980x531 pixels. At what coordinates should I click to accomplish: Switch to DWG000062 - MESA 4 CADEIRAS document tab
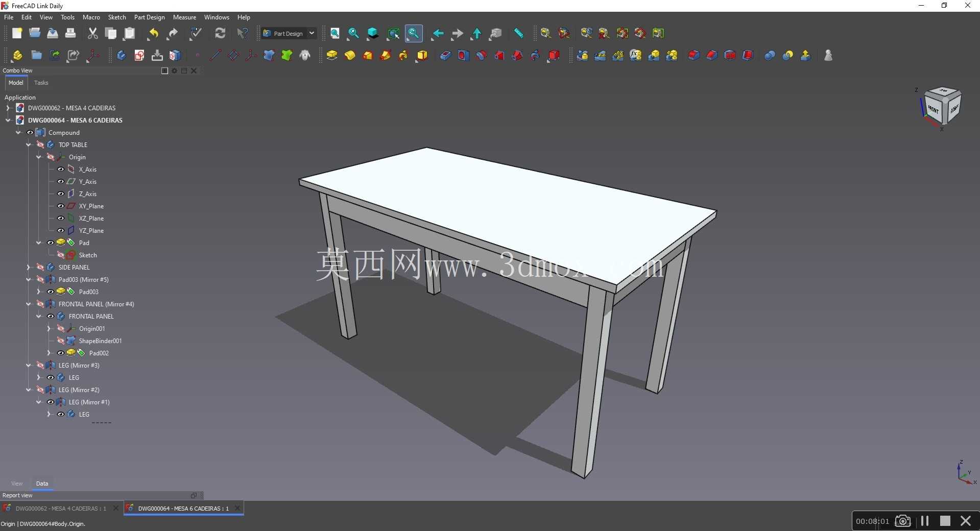[61, 509]
